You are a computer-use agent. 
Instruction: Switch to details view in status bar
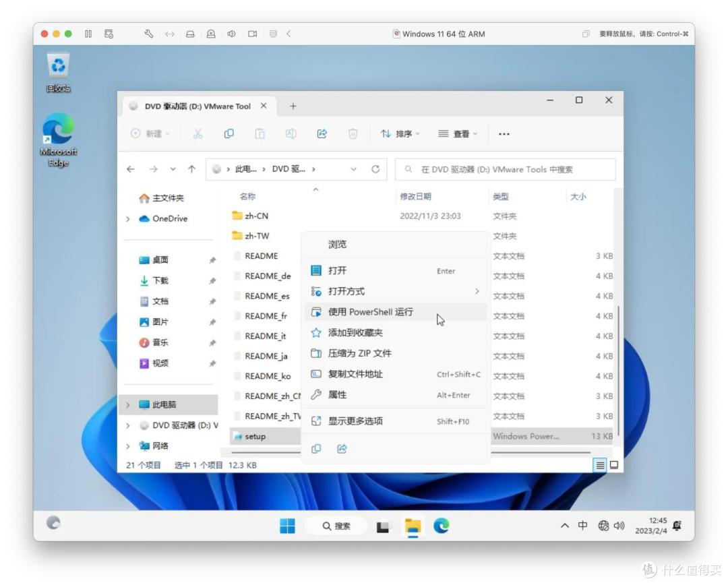point(600,465)
